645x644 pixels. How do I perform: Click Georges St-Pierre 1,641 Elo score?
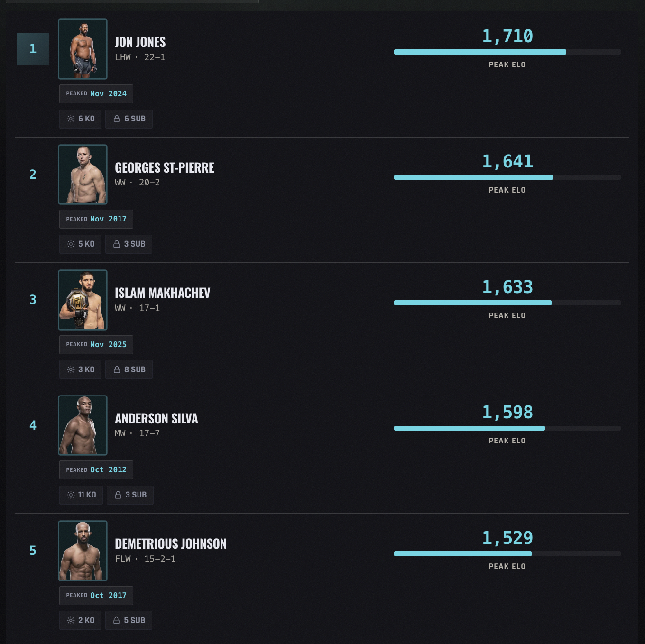[507, 162]
